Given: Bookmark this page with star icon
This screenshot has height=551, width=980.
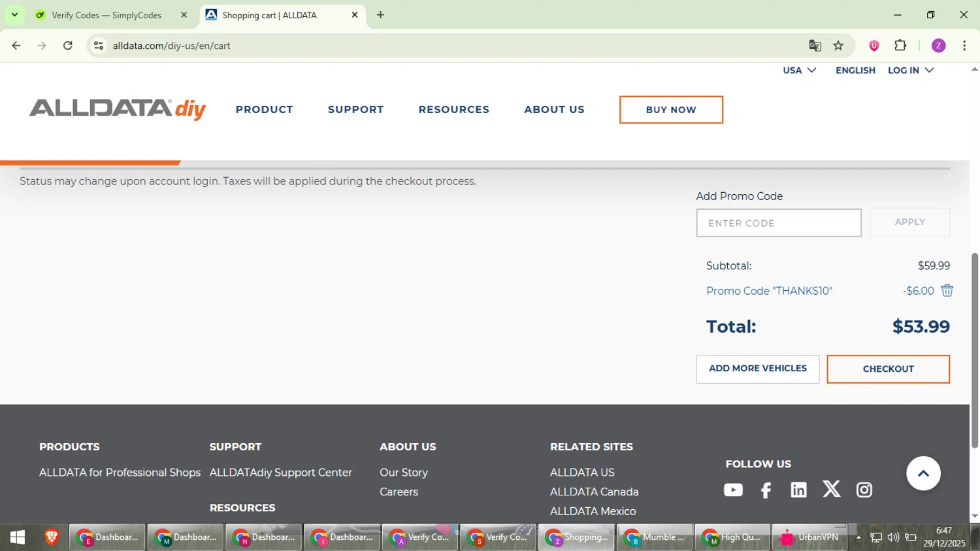Looking at the screenshot, I should pyautogui.click(x=838, y=46).
